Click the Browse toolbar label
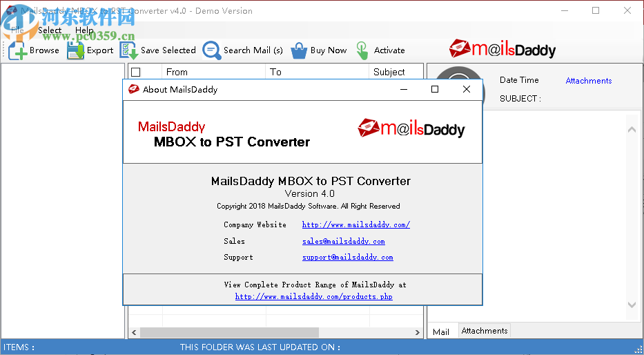The width and height of the screenshot is (644, 355). click(44, 50)
